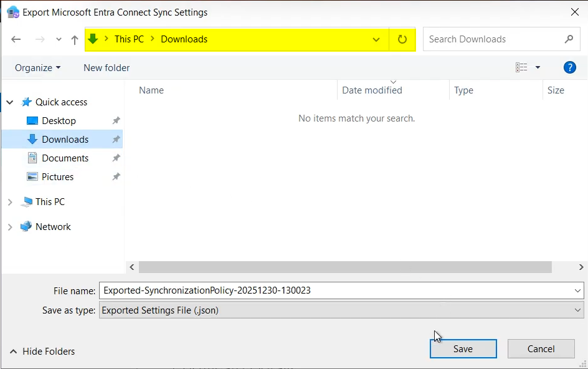This screenshot has width=588, height=369.
Task: Open the Organize menu
Action: (37, 67)
